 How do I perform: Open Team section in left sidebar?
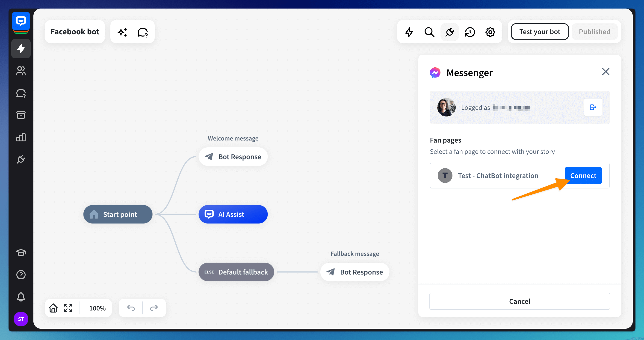[x=21, y=71]
